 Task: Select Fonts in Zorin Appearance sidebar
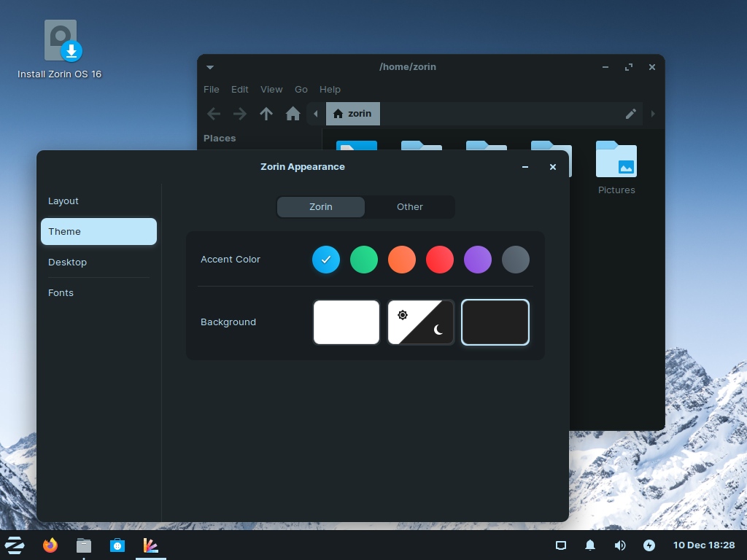(98, 293)
